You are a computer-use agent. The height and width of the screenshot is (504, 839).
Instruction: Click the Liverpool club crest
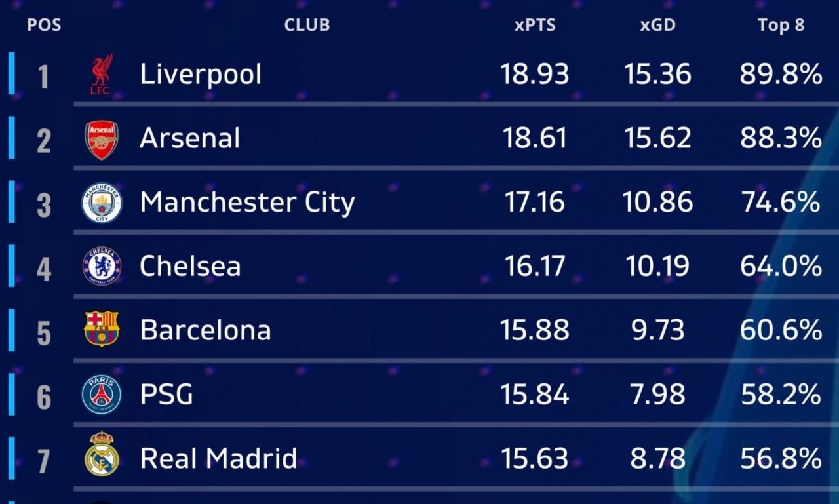[102, 74]
